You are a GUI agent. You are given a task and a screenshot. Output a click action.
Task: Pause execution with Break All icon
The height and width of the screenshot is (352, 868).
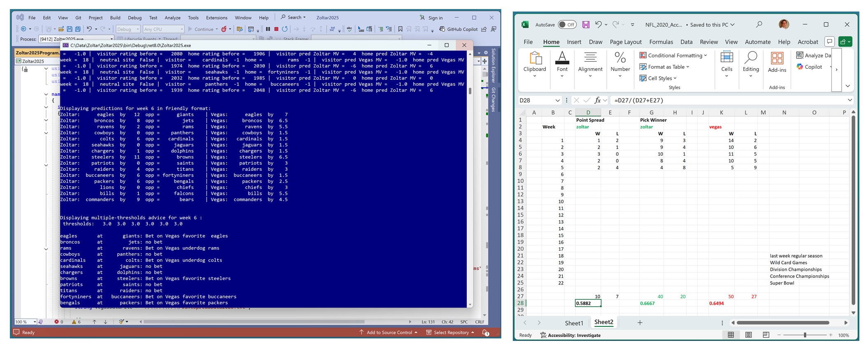(268, 29)
